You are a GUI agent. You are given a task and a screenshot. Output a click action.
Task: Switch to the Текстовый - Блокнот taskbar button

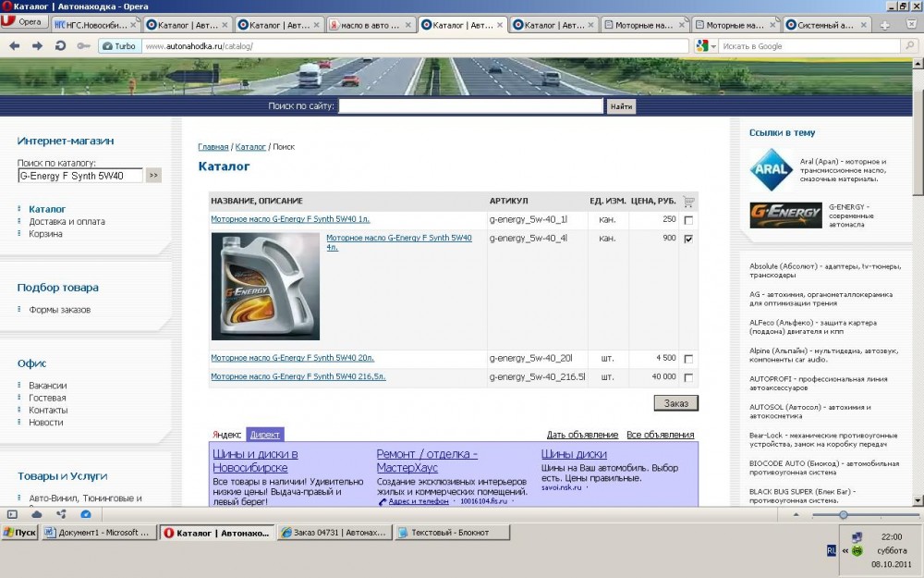452,533
